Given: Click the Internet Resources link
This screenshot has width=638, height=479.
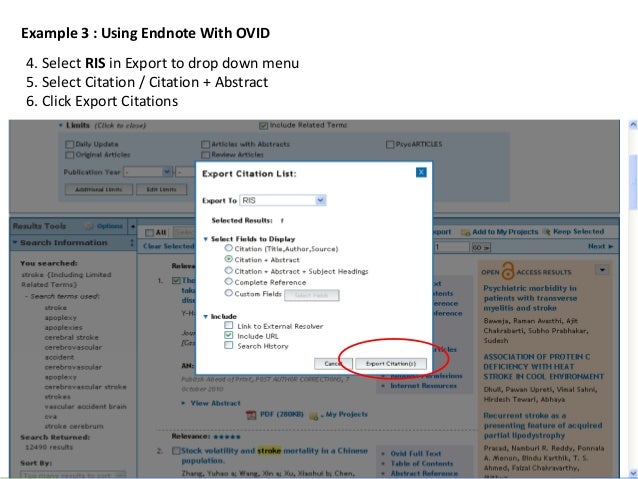Looking at the screenshot, I should (423, 385).
